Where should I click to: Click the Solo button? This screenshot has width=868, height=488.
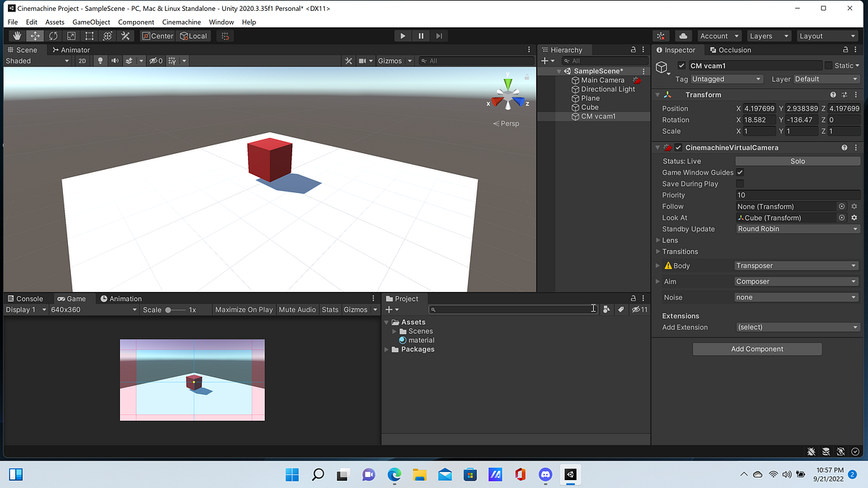click(797, 161)
